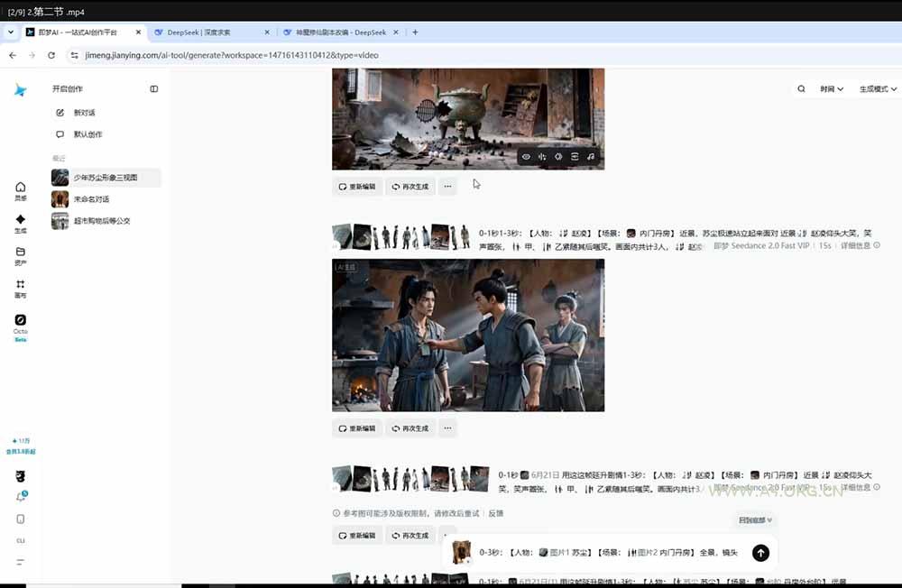Open the 生成 sparkle icon
The image size is (902, 588).
point(20,224)
